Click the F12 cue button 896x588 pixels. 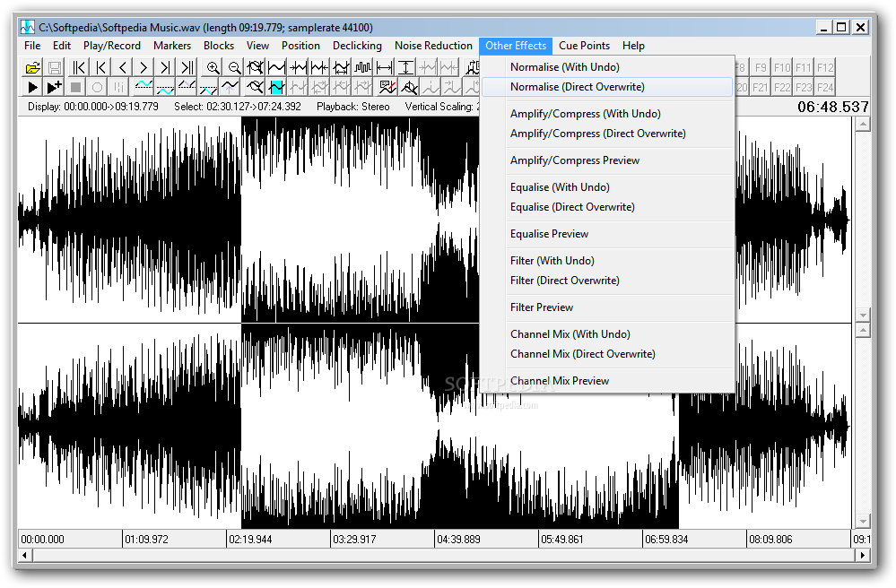(x=825, y=68)
